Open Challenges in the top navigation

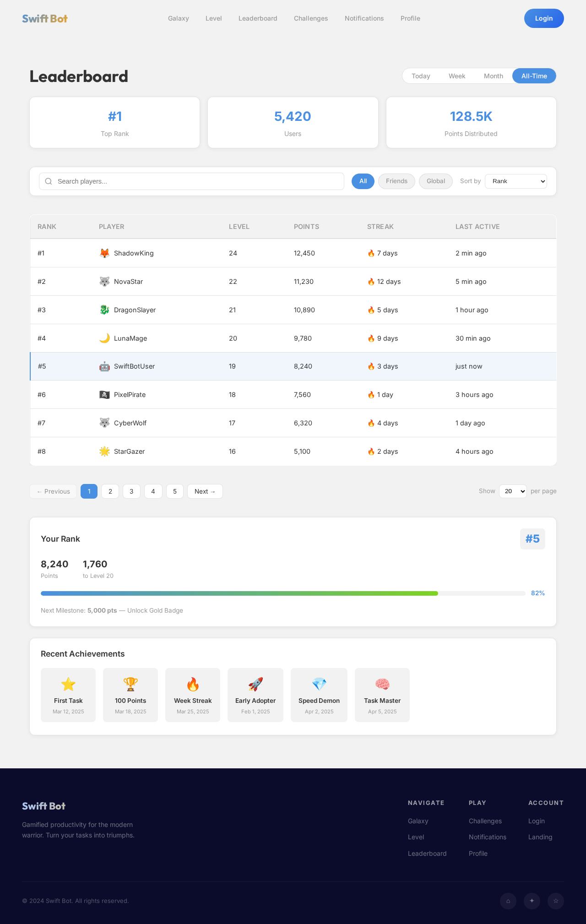(x=311, y=18)
